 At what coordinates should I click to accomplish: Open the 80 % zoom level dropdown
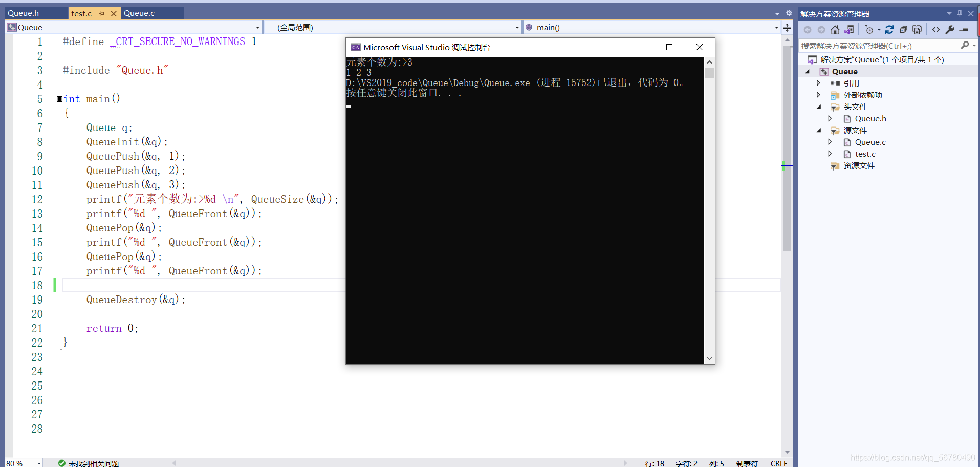pyautogui.click(x=39, y=463)
